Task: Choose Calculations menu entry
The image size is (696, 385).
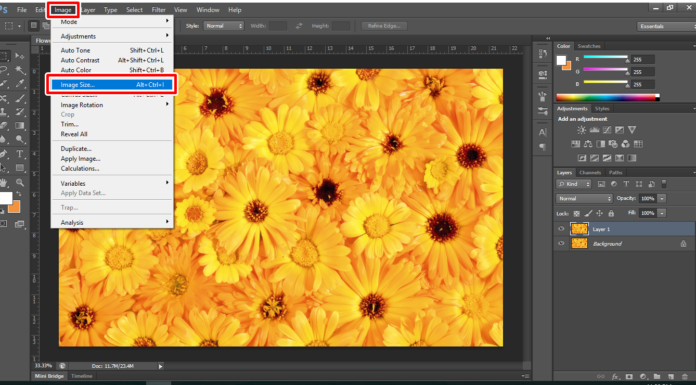Action: [x=112, y=168]
